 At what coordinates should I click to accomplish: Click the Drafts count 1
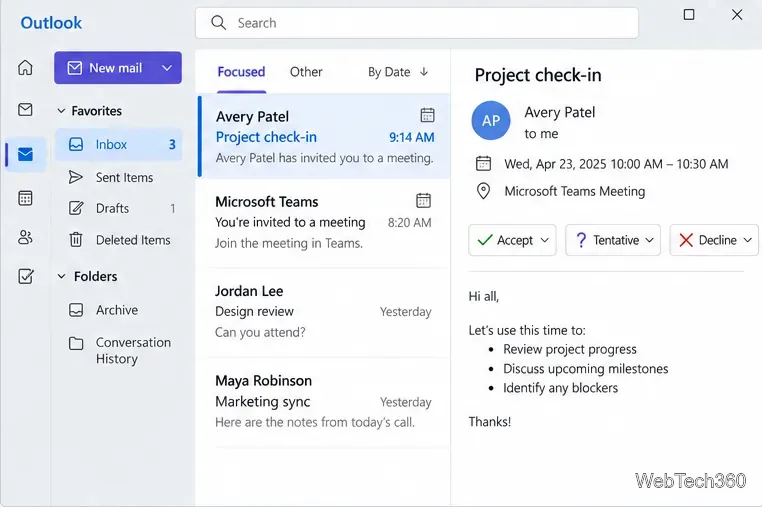pyautogui.click(x=173, y=209)
